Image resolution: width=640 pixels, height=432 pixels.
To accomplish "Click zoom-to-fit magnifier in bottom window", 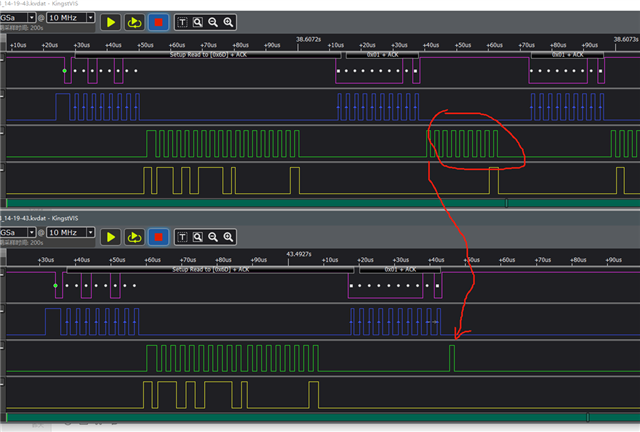I will [198, 237].
